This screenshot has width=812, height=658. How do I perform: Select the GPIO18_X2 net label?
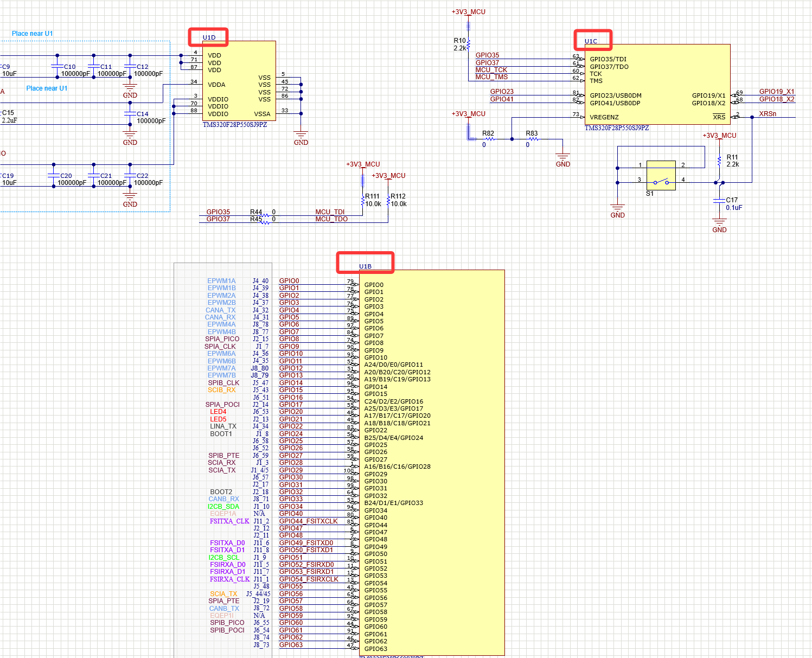pos(777,99)
